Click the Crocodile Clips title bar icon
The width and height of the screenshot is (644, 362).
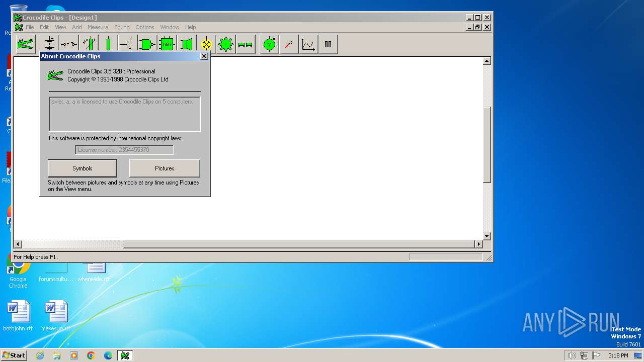18,18
